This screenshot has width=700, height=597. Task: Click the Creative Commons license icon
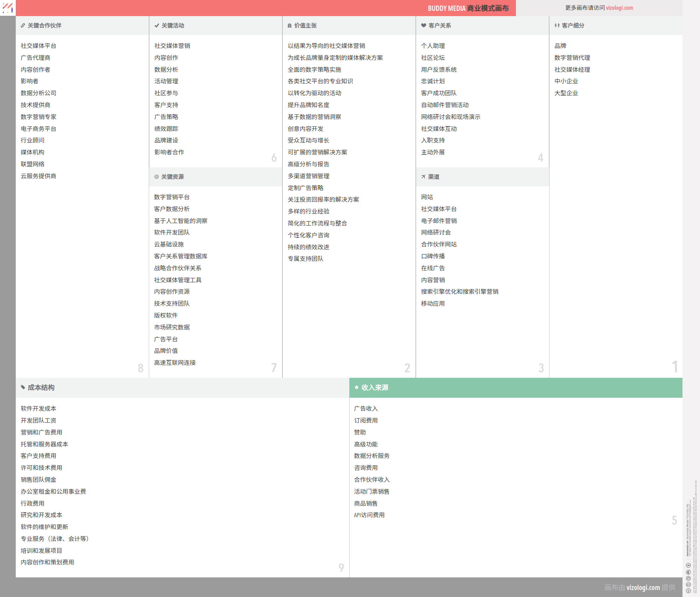click(688, 591)
